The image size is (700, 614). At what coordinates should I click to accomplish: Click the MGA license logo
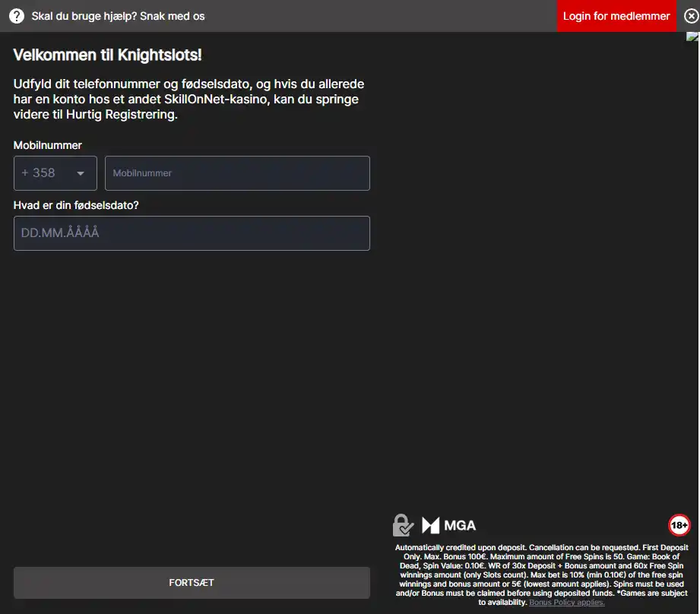click(x=448, y=526)
